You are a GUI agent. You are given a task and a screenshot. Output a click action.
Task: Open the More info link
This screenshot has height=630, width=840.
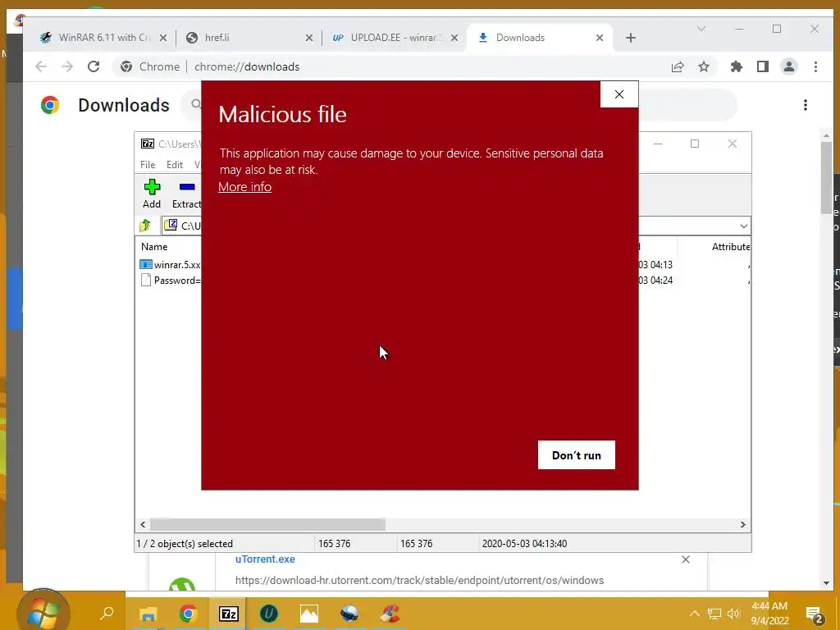(x=244, y=187)
